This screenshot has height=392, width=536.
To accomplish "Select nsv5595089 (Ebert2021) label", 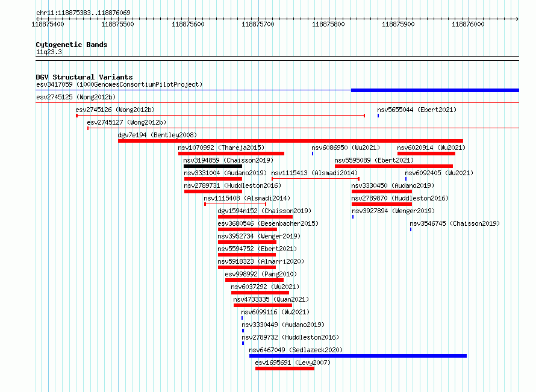I will (374, 160).
